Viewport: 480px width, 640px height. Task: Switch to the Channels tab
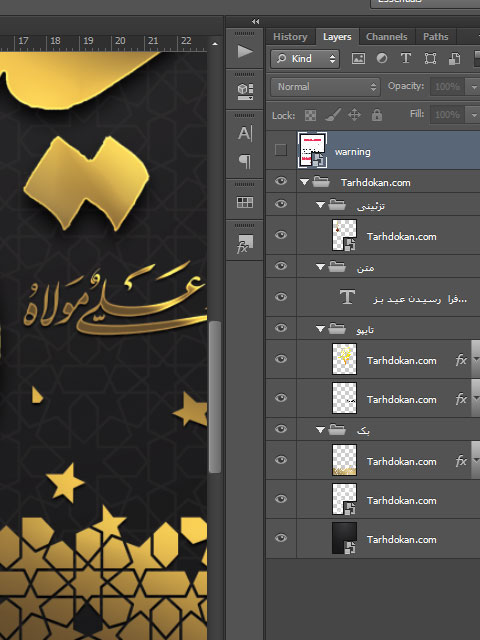click(x=387, y=37)
